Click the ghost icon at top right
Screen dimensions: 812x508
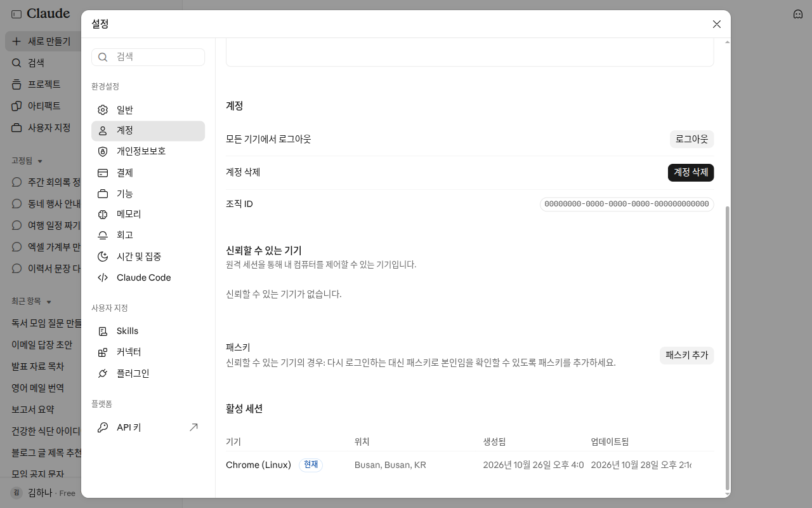coord(798,14)
